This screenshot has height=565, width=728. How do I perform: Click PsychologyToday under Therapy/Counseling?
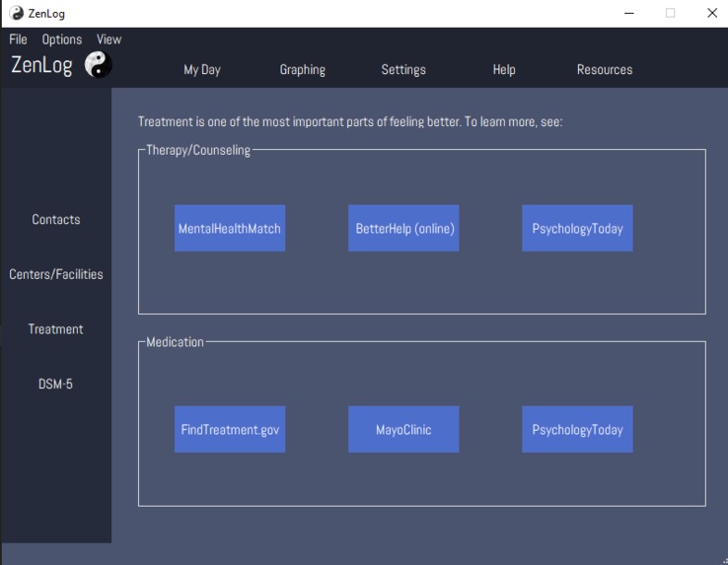tap(577, 228)
